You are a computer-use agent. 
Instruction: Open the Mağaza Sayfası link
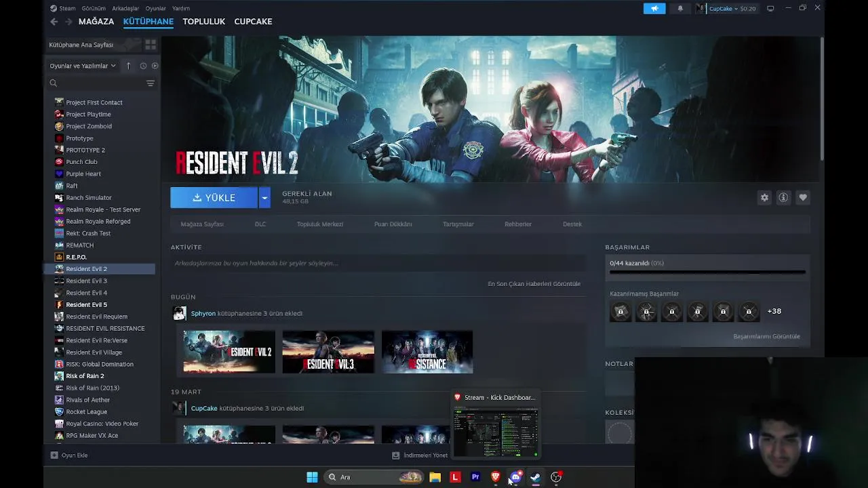(x=202, y=224)
